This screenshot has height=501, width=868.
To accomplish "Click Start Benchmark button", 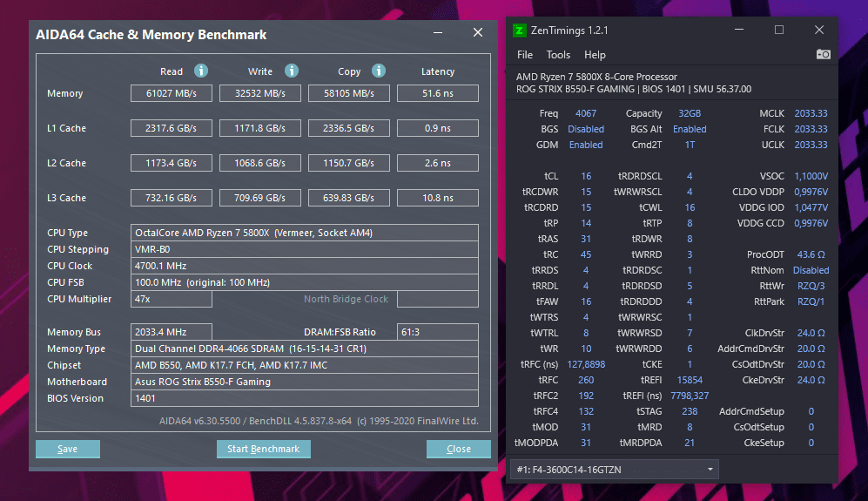I will tap(264, 449).
